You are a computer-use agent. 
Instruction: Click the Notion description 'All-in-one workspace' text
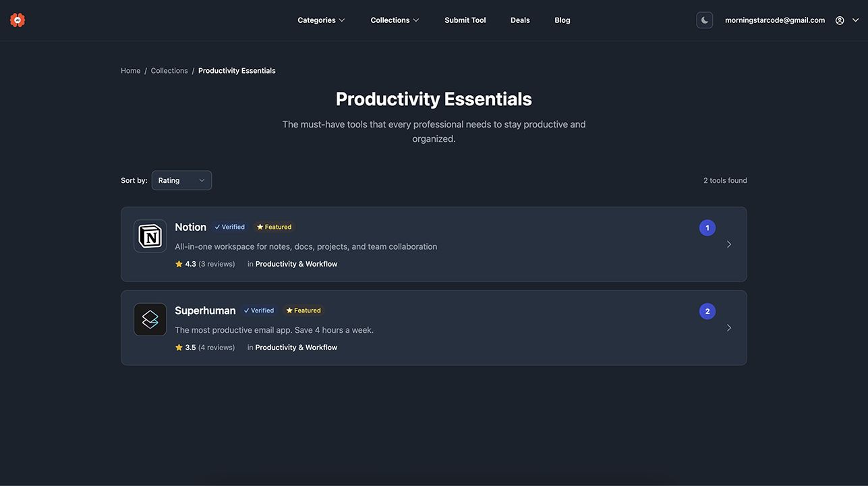(x=306, y=246)
